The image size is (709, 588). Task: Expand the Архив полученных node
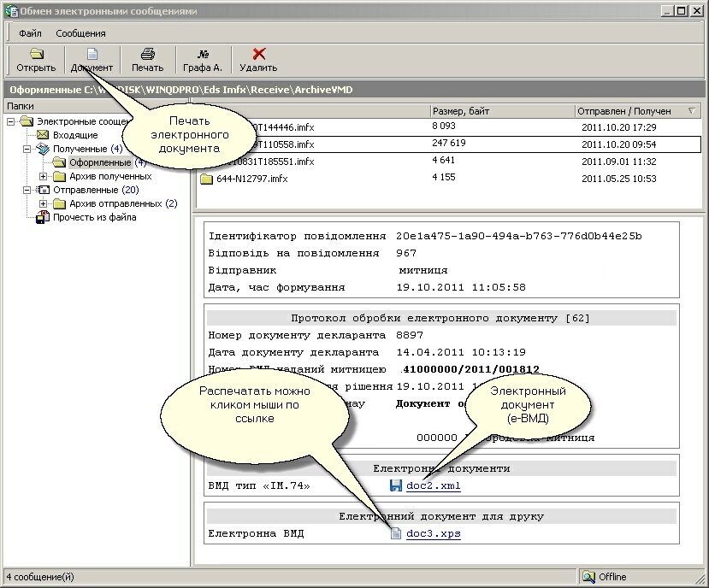click(44, 176)
